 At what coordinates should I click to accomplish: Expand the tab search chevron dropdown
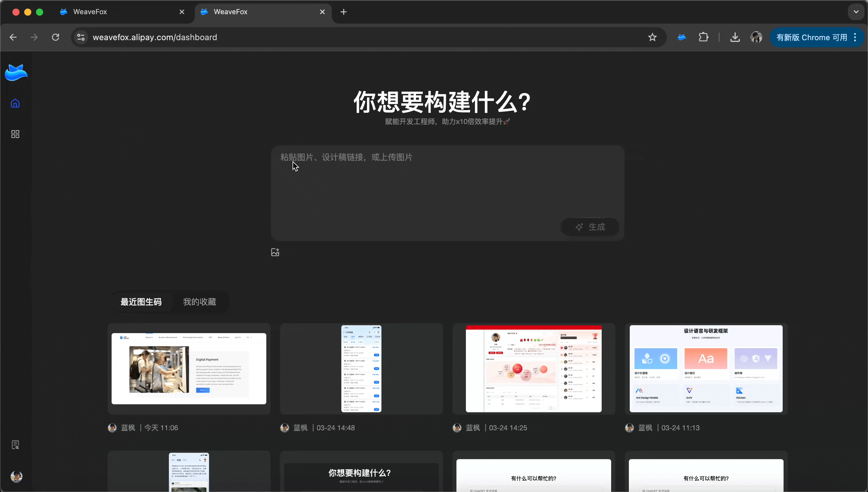coord(856,12)
